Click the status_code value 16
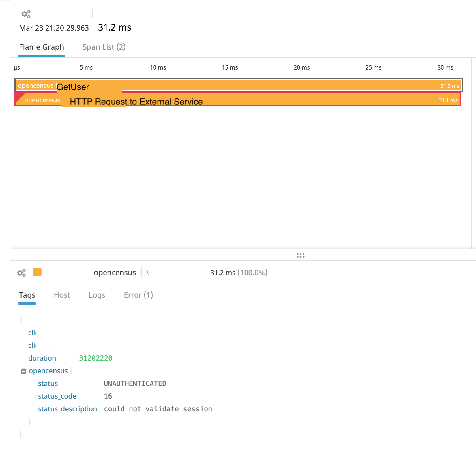Viewport: 476px width, 454px height. (x=108, y=396)
